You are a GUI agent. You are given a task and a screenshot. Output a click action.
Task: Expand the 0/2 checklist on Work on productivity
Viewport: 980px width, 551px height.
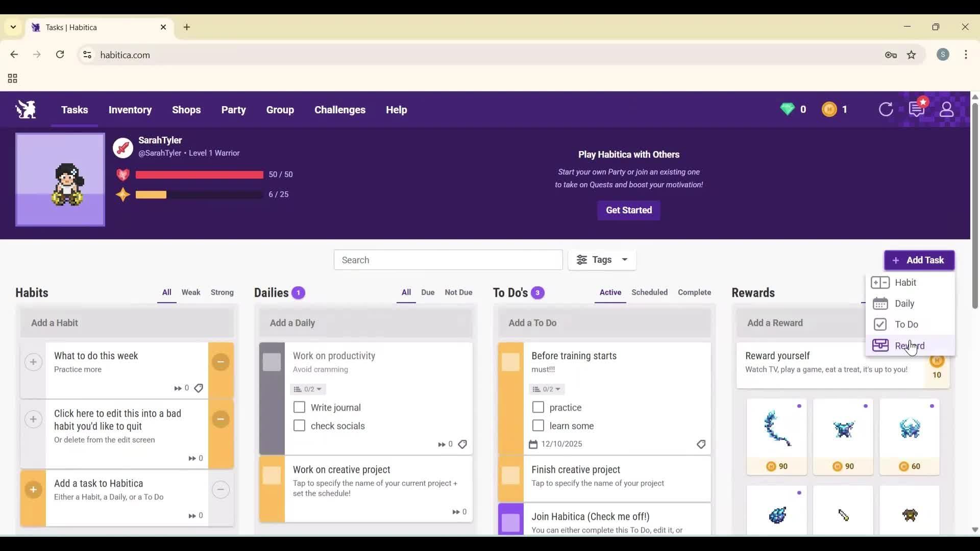(x=307, y=389)
